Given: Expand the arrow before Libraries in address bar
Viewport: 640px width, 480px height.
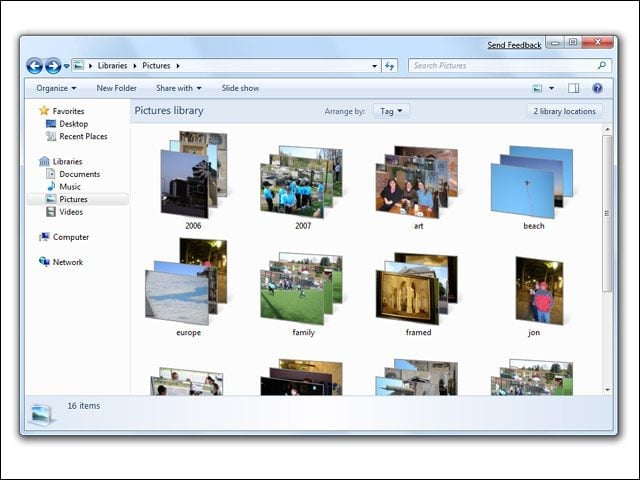Looking at the screenshot, I should point(90,66).
